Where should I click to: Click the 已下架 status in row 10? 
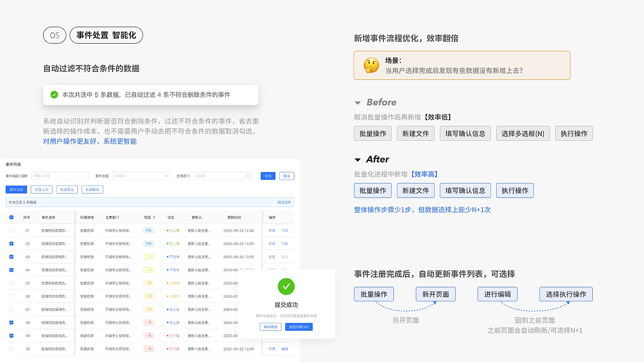[174, 348]
